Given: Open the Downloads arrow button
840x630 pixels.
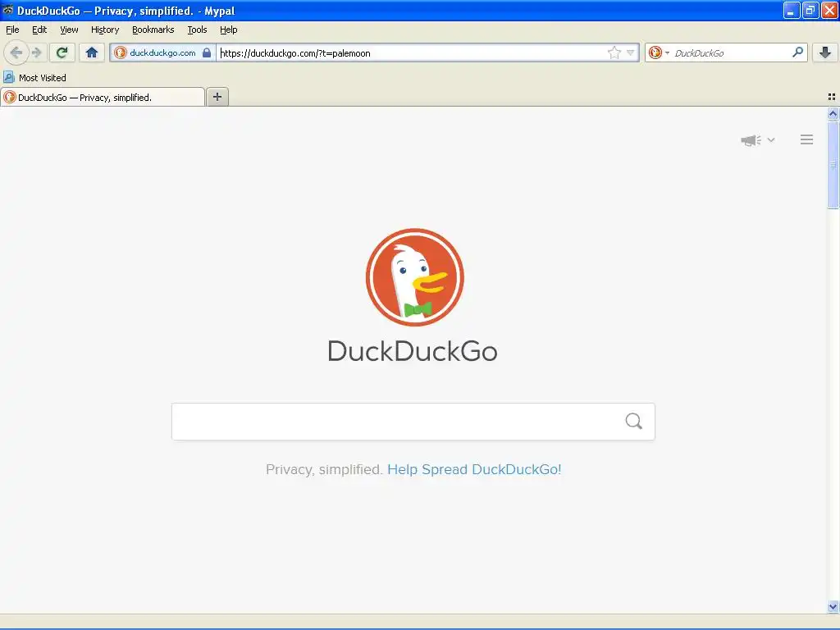Looking at the screenshot, I should click(x=825, y=52).
